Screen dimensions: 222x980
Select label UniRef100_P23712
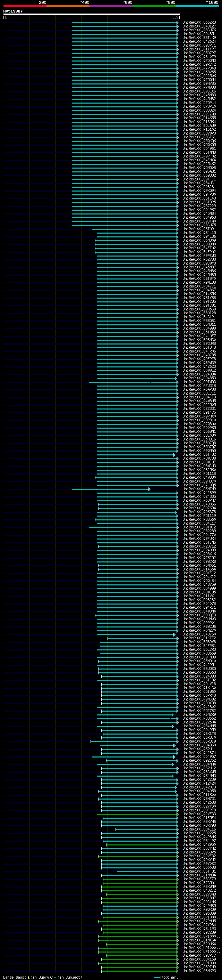199,546
